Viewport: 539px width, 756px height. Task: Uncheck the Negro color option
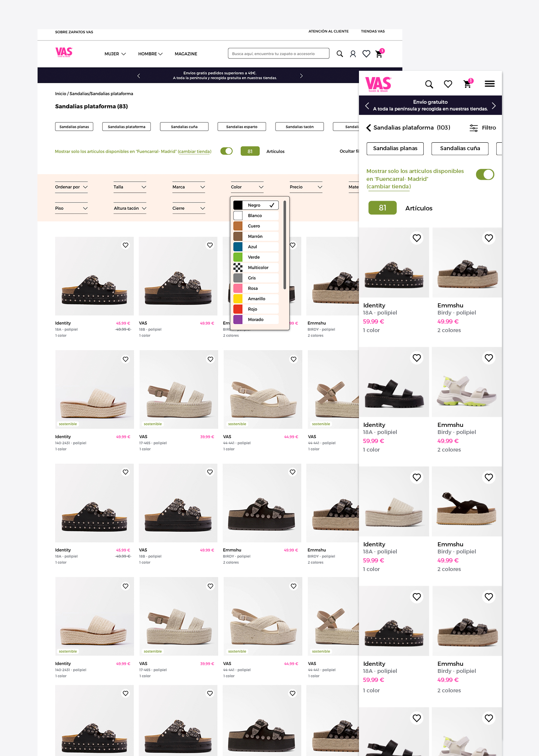(x=256, y=205)
